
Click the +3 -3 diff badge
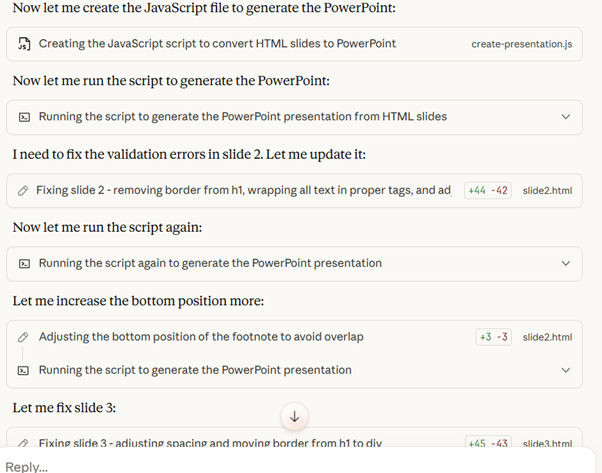(493, 337)
